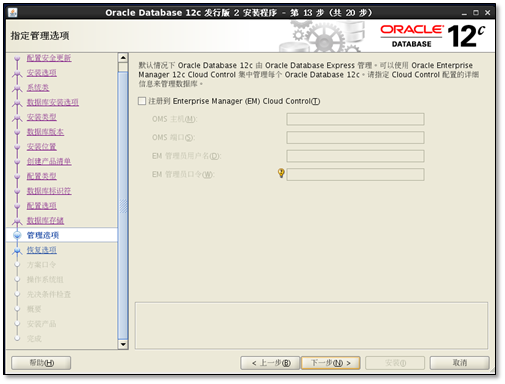
Task: Click the OMS 端口 input field
Action: (x=355, y=137)
